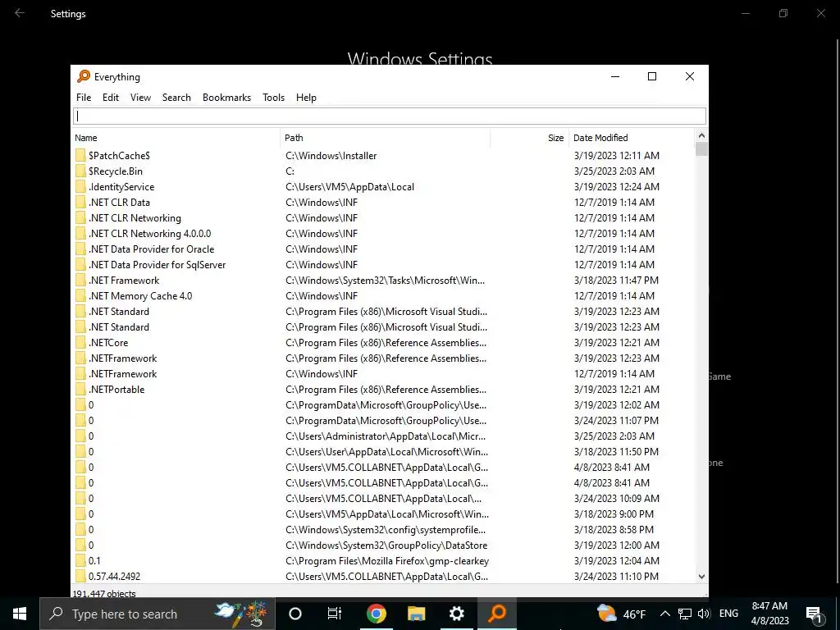Viewport: 840px width, 630px height.
Task: Open Task View on the taskbar
Action: 335,614
